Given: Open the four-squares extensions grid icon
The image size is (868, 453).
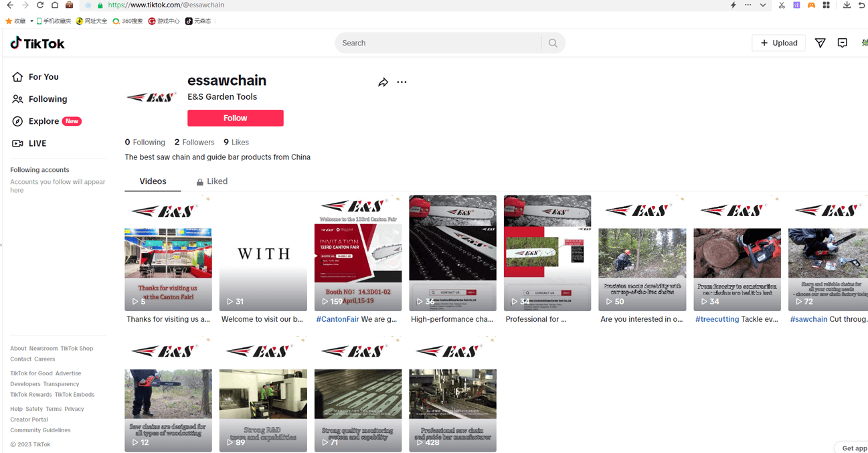Looking at the screenshot, I should pyautogui.click(x=827, y=5).
